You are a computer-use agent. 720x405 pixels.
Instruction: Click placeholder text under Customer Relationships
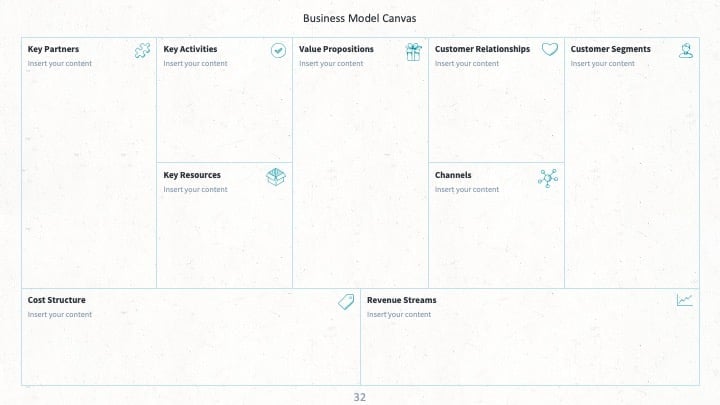pos(467,63)
